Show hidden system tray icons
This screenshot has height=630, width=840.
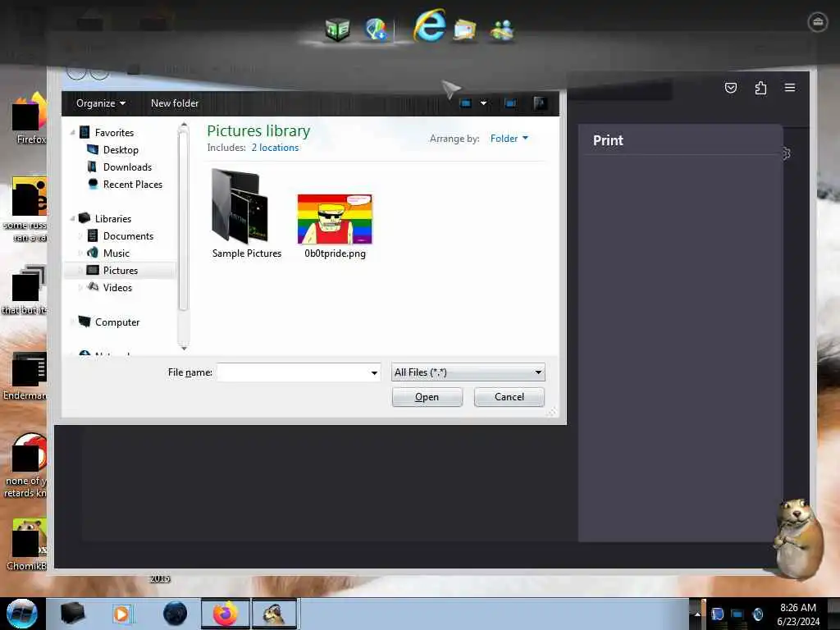click(697, 614)
